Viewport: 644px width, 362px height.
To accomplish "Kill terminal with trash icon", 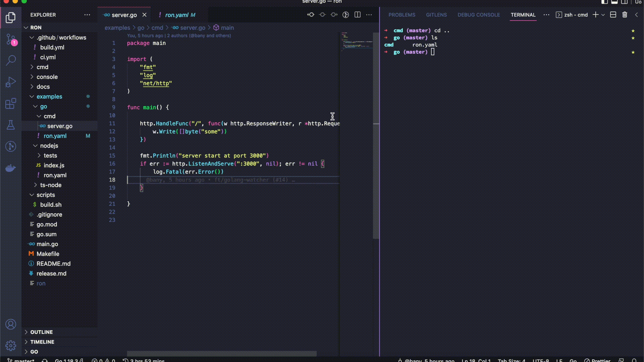I will [625, 15].
